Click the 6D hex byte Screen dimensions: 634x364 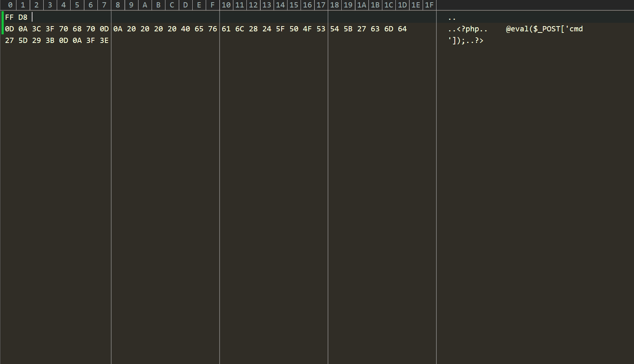point(389,29)
